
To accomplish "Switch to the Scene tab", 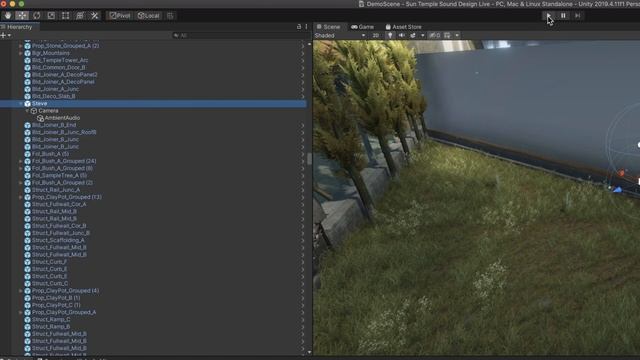I will [329, 27].
